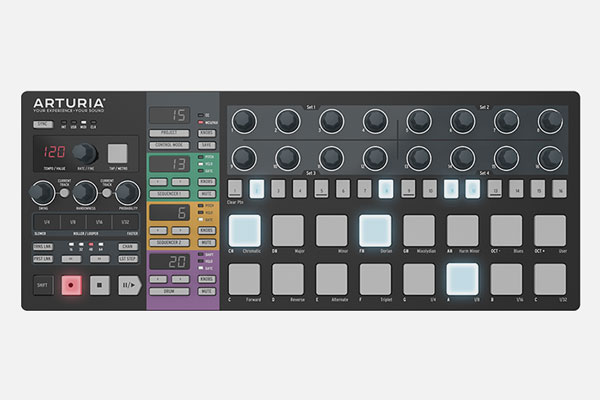This screenshot has height=400, width=600.
Task: Stop playback with the square stop button
Action: 99,285
